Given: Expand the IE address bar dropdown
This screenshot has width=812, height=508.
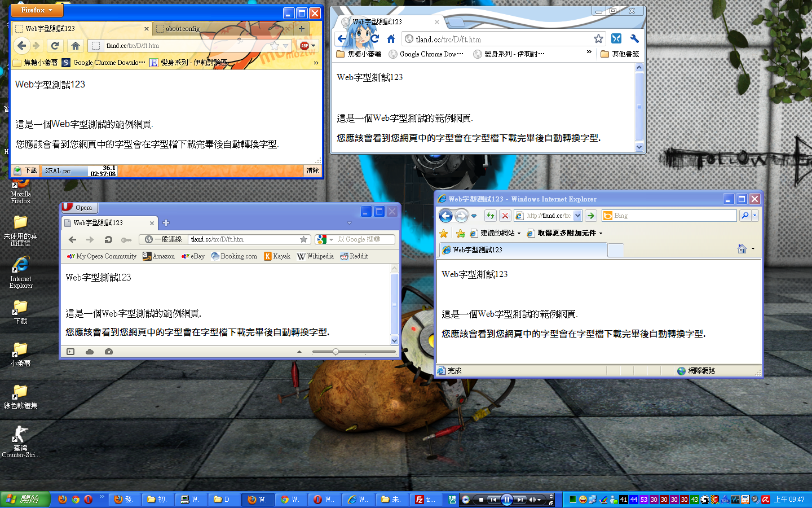Looking at the screenshot, I should click(x=577, y=216).
